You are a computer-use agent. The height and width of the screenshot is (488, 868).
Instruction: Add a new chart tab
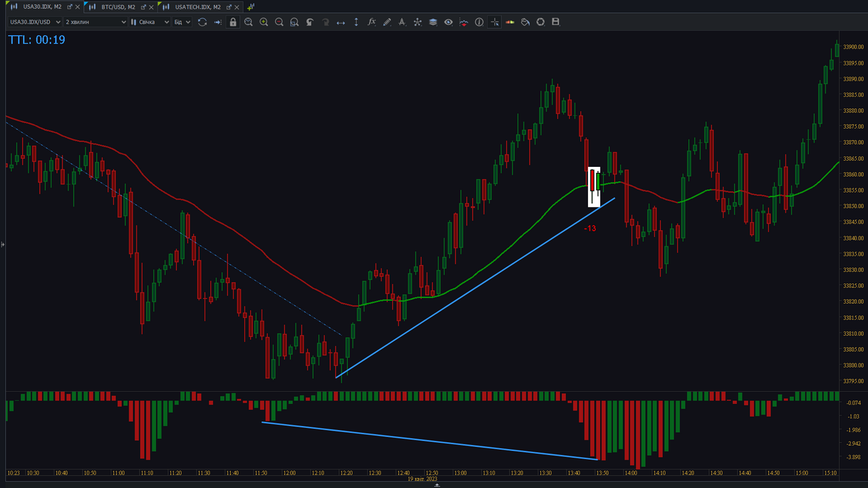[250, 7]
